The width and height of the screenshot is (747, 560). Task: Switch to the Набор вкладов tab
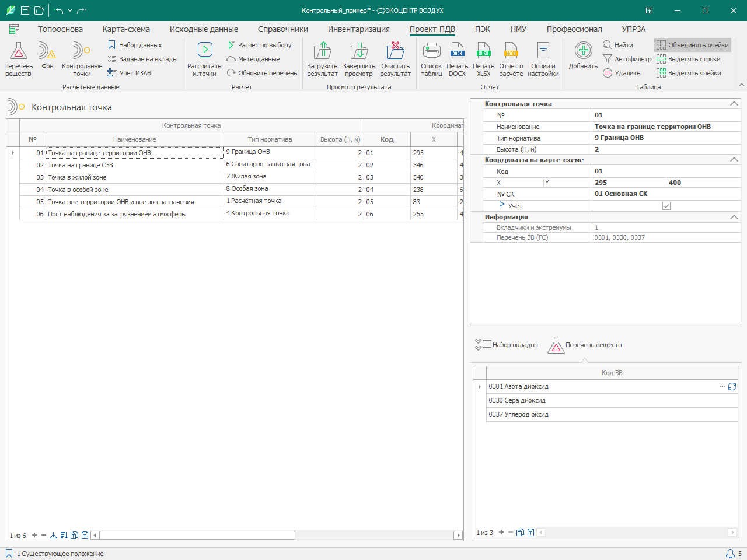507,345
